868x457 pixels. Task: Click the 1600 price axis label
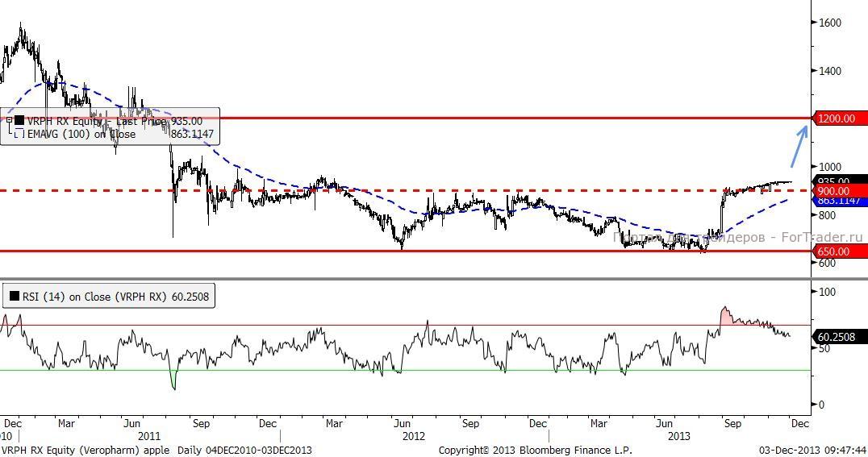tap(829, 23)
